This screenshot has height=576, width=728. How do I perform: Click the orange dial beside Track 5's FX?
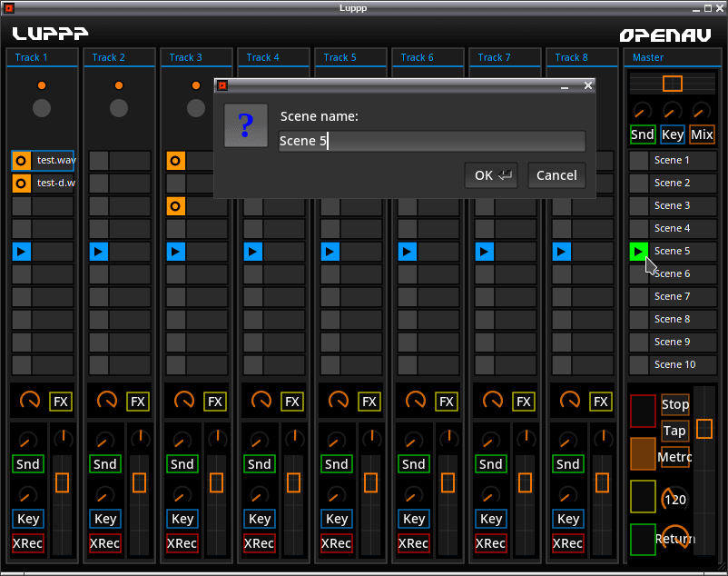click(x=339, y=401)
